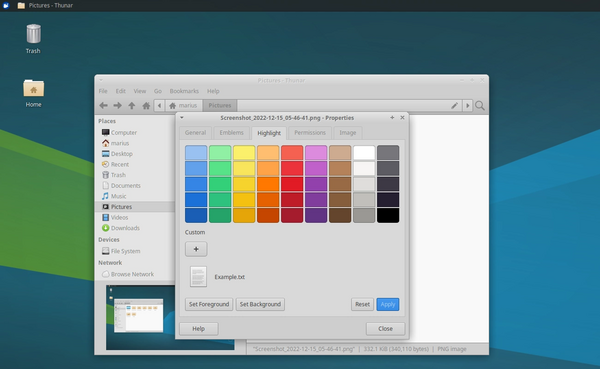The image size is (600, 369).
Task: Add a custom color with plus button
Action: coord(196,249)
